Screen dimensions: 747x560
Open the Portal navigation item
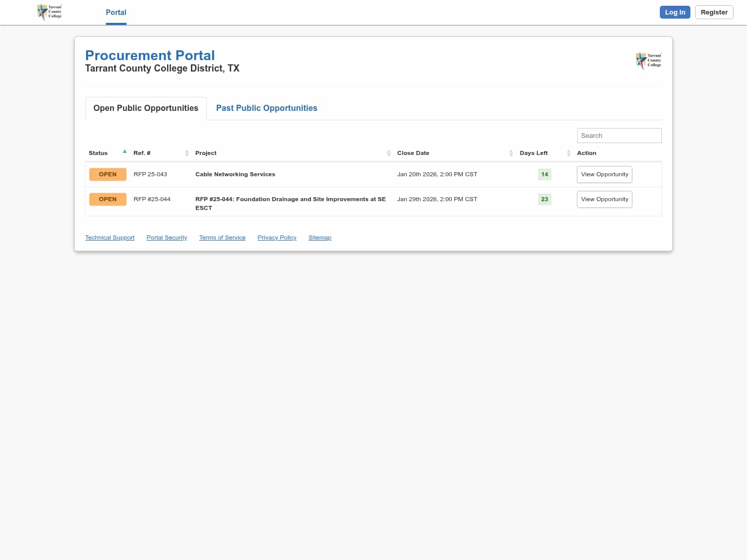coord(116,12)
